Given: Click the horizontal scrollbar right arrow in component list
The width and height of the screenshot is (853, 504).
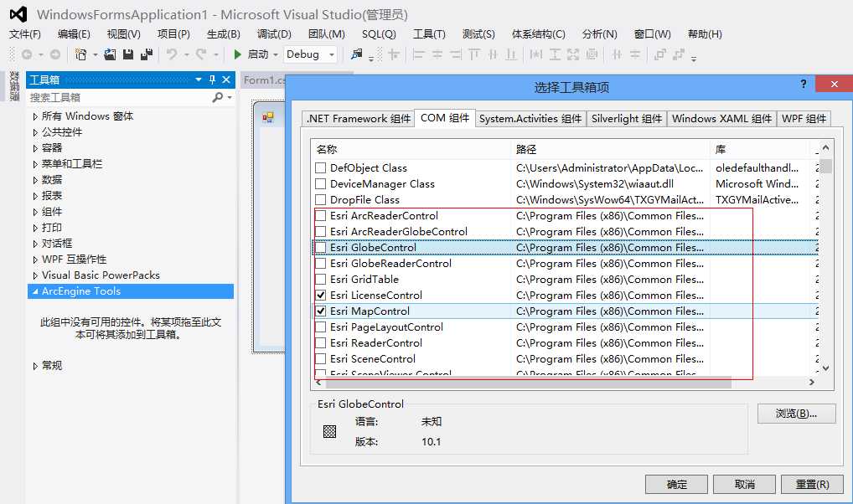Looking at the screenshot, I should [x=812, y=383].
